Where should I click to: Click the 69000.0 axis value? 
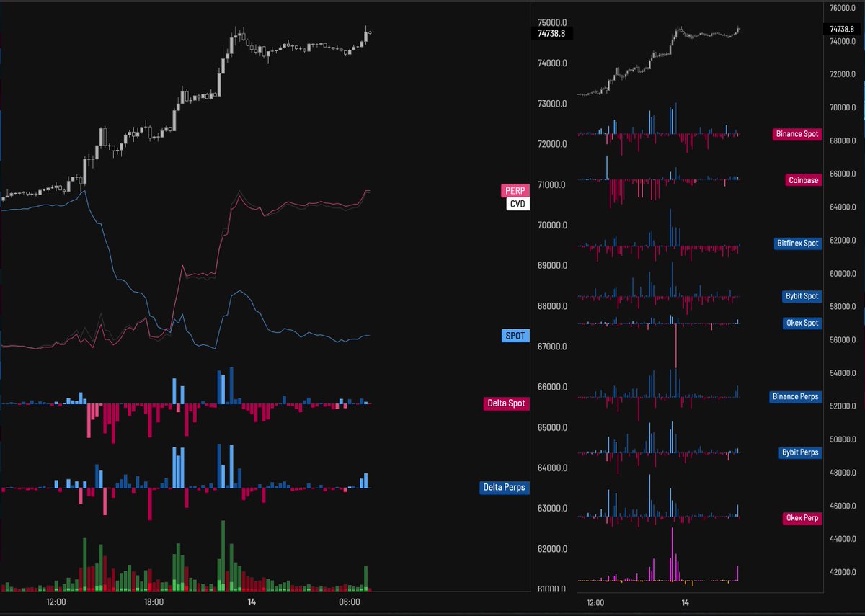[552, 266]
